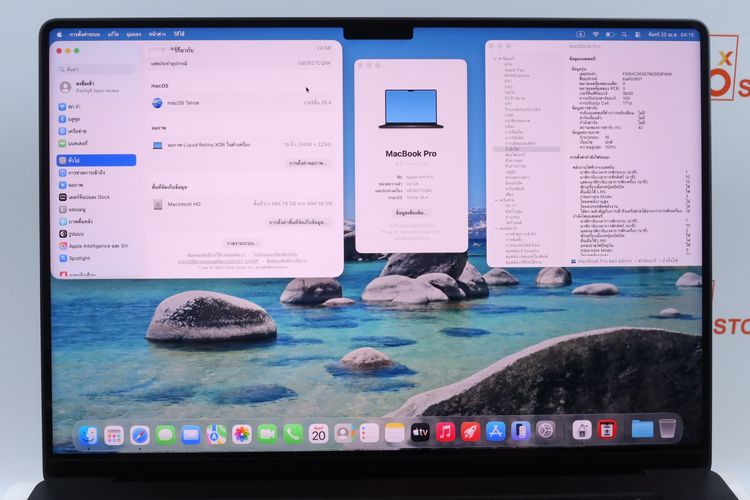Open the Trash in the Dock
The height and width of the screenshot is (500, 750).
pyautogui.click(x=667, y=429)
